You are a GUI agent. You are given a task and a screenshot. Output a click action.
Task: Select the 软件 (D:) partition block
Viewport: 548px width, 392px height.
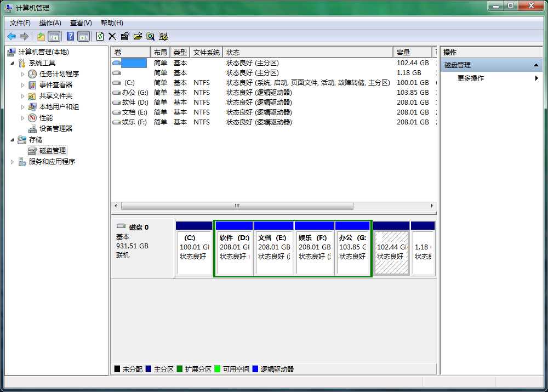pyautogui.click(x=234, y=248)
